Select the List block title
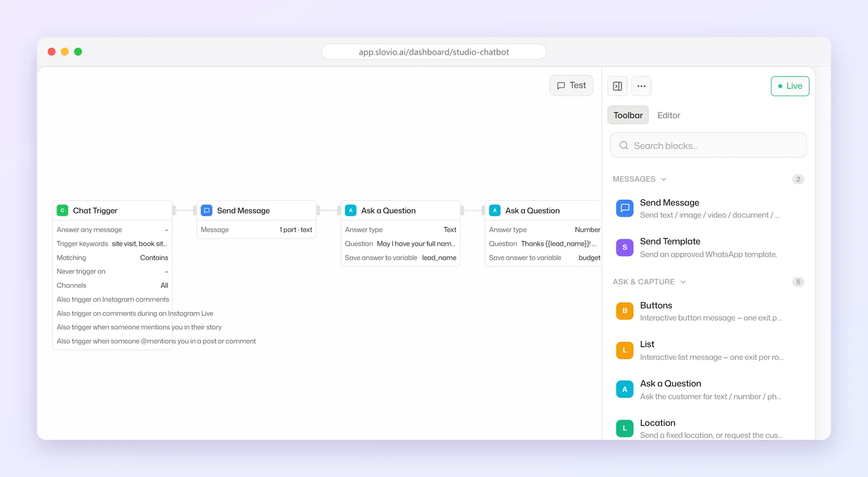This screenshot has height=477, width=868. (647, 344)
